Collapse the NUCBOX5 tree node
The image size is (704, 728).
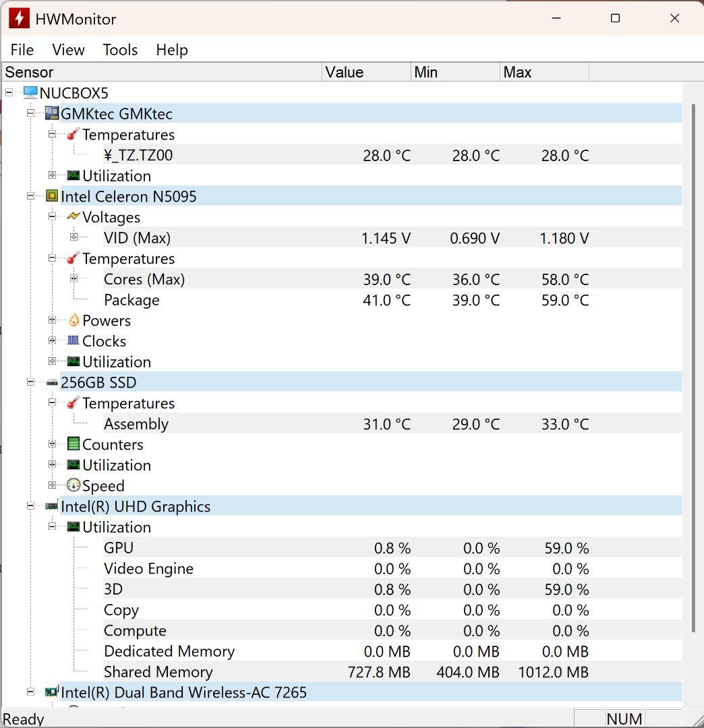[x=9, y=92]
